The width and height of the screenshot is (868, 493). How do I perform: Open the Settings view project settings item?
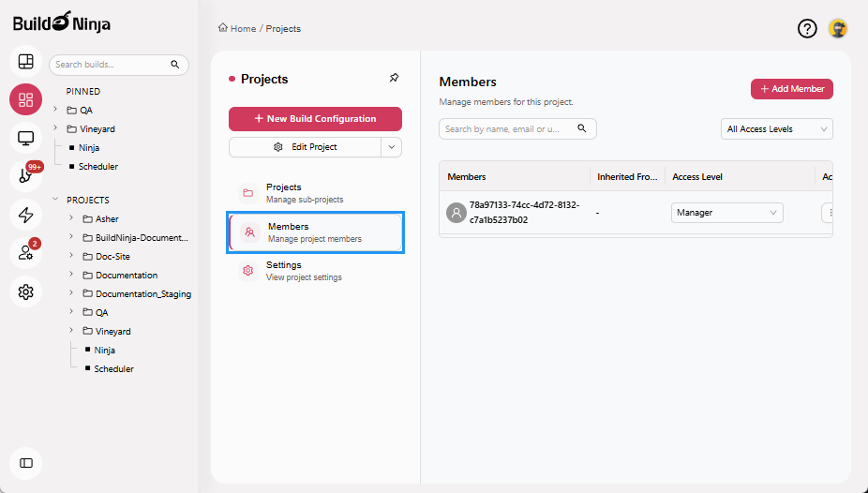coord(315,271)
